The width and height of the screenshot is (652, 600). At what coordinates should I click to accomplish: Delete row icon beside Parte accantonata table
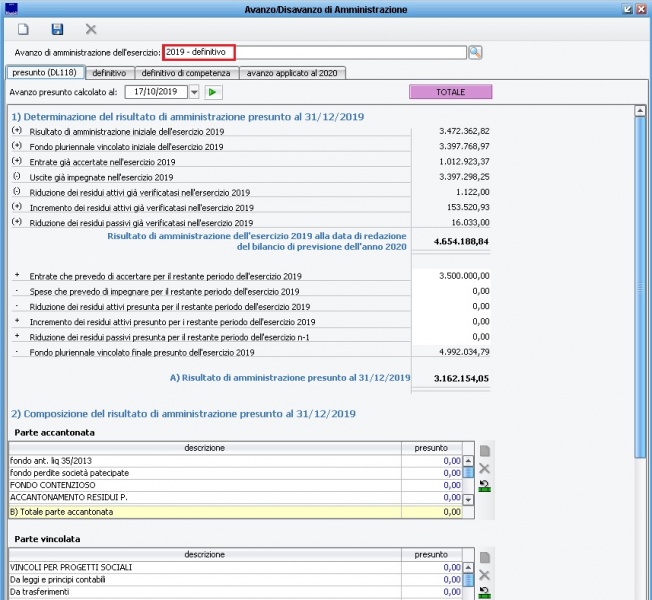486,468
